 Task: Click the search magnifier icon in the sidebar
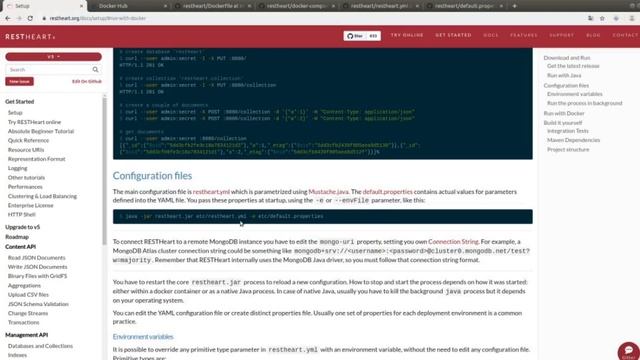click(x=96, y=70)
